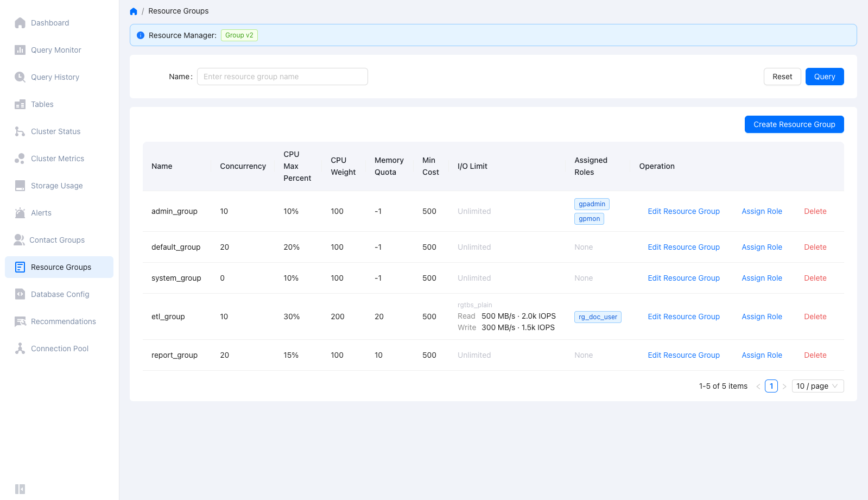Click the Memory Quota column header
Image resolution: width=868 pixels, height=500 pixels.
pos(389,166)
